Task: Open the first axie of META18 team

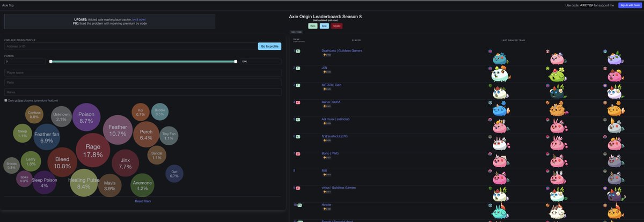Action: [x=500, y=92]
